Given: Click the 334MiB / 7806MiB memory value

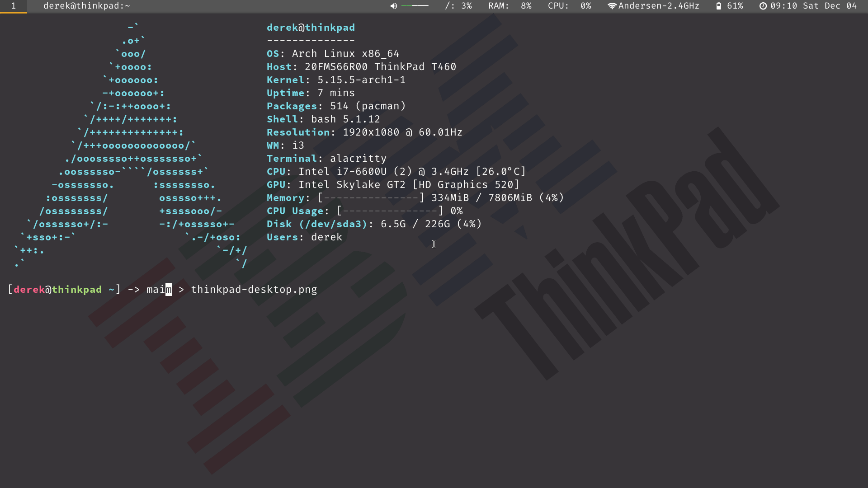Looking at the screenshot, I should [481, 198].
